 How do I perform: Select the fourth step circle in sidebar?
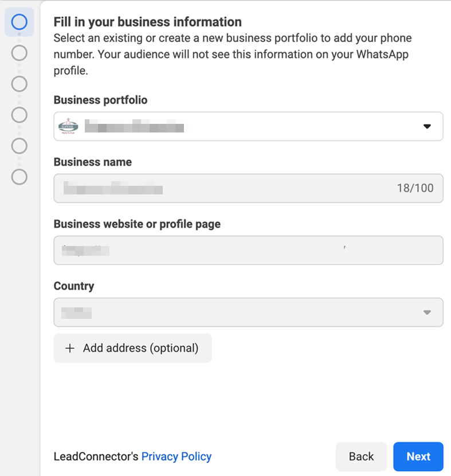[x=19, y=115]
